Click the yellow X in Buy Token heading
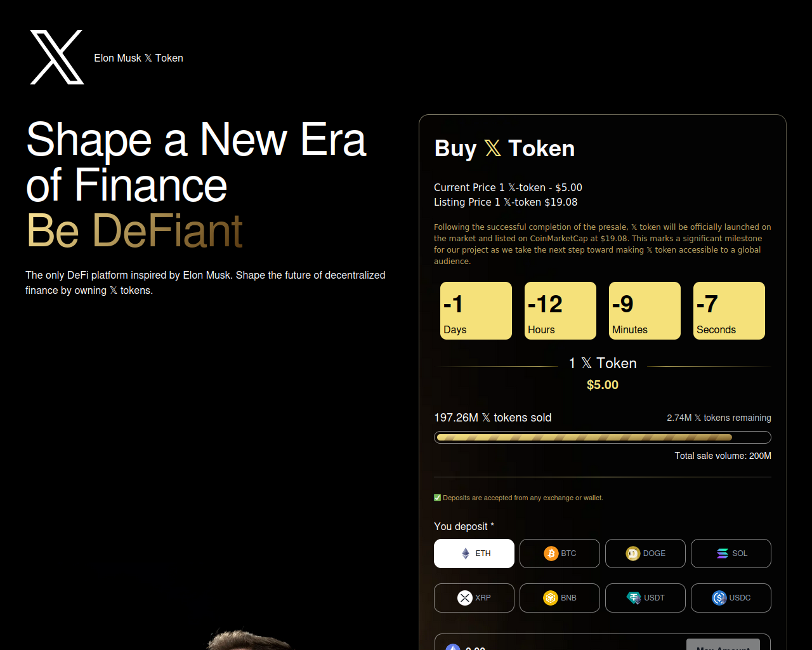Screen dimensions: 812x650 [493, 149]
